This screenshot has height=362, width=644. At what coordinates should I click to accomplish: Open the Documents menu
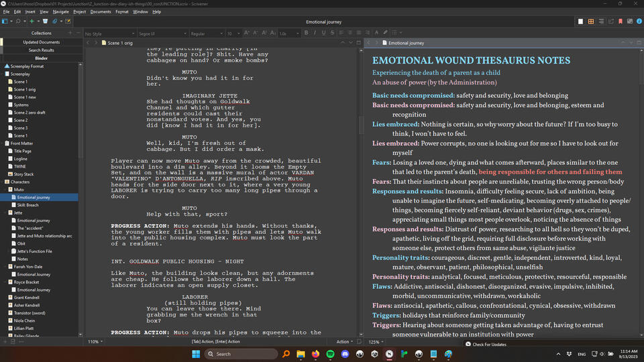tap(101, 12)
